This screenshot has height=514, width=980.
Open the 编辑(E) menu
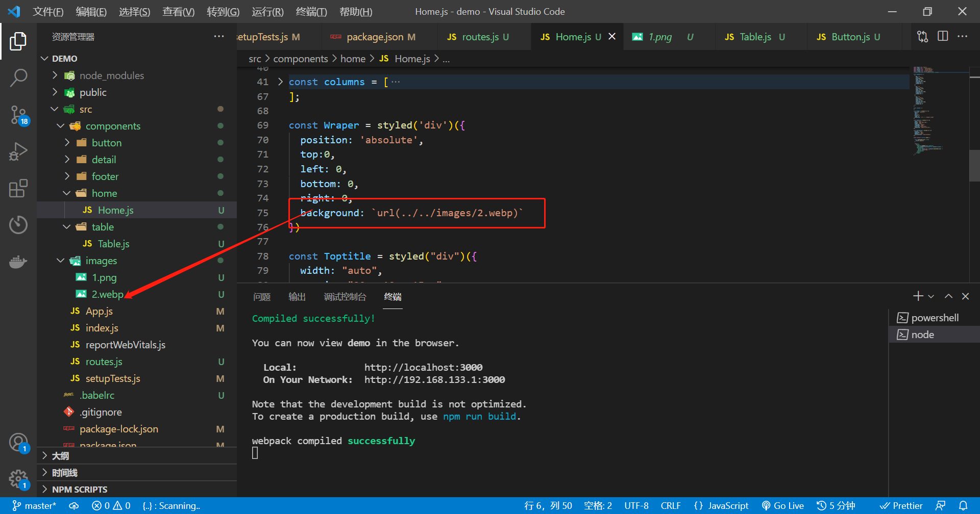click(x=91, y=11)
